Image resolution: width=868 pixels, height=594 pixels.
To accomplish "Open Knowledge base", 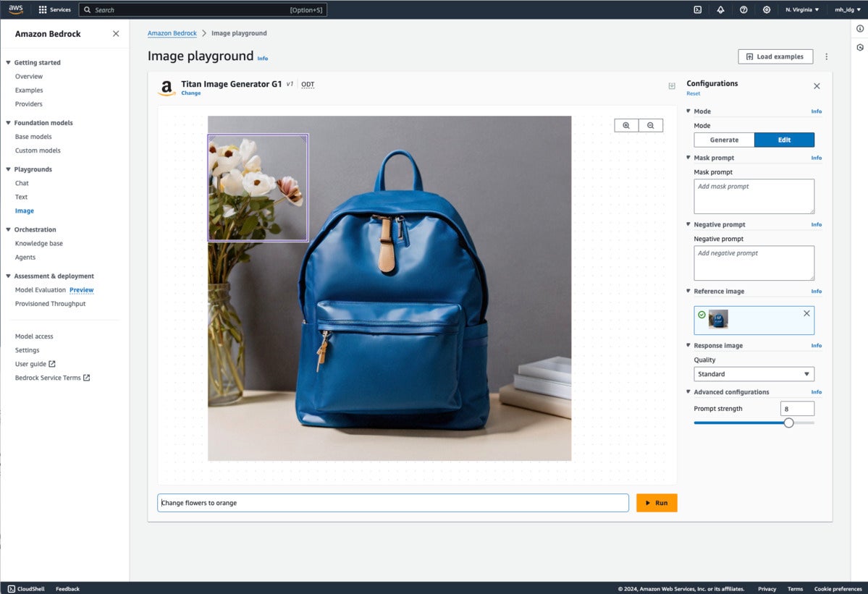I will click(39, 243).
